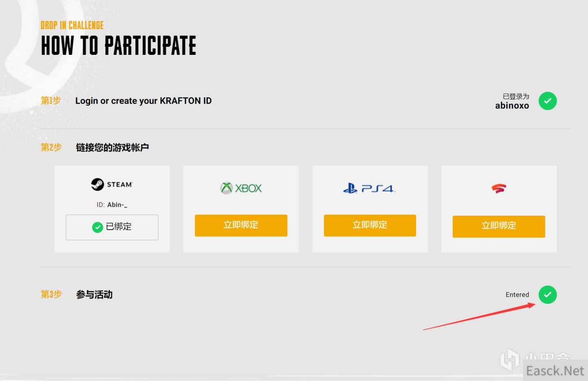Click the '第2步' step label
This screenshot has width=588, height=381.
(x=51, y=147)
